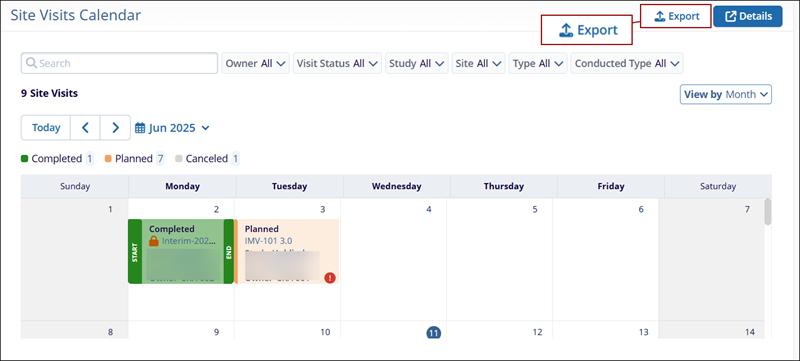Go to previous month arrow
Image resolution: width=800 pixels, height=361 pixels.
coord(85,127)
